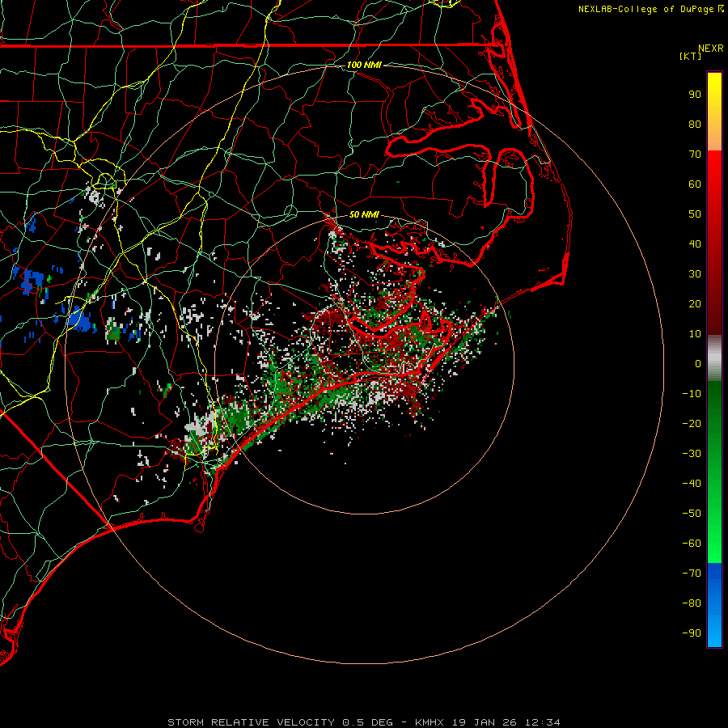Click the -40 value on velocity scale
The image size is (728, 728).
tap(692, 484)
